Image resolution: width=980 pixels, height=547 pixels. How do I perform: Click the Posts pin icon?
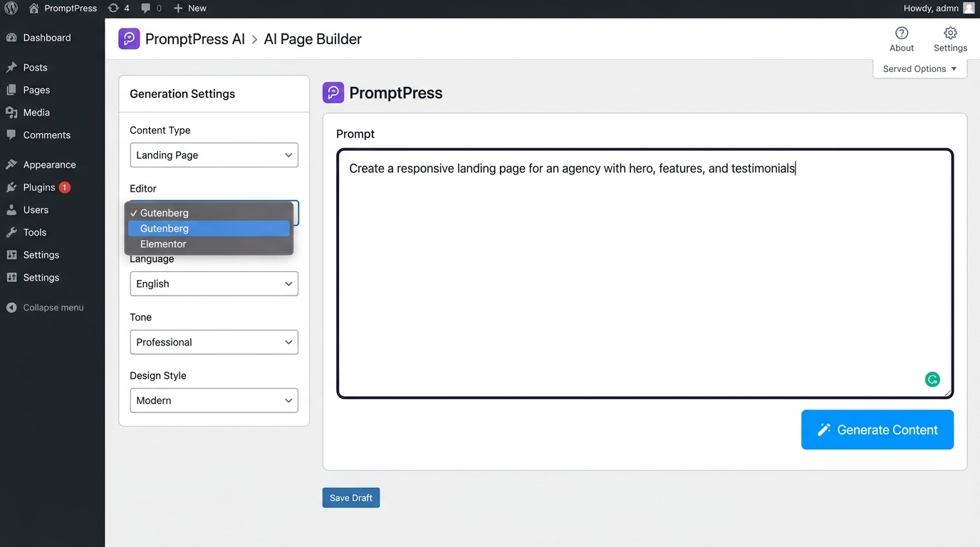point(11,68)
